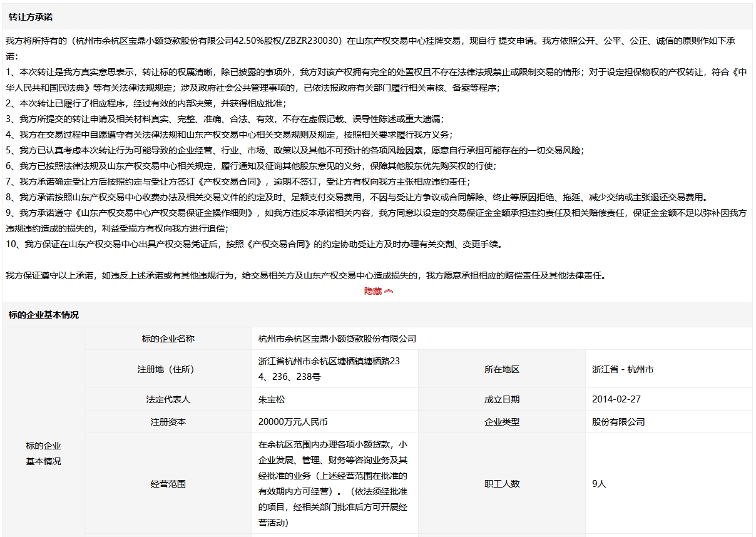Collapse the commitment section via 隐藏 link
Image resolution: width=756 pixels, height=537 pixels.
click(379, 291)
